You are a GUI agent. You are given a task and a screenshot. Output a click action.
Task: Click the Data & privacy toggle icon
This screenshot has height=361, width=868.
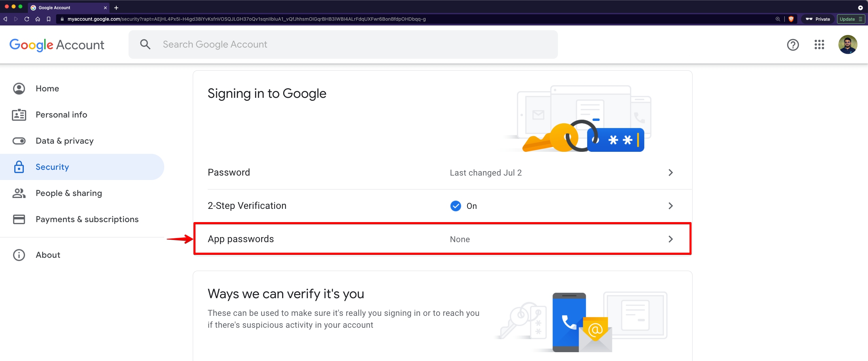[x=19, y=141]
